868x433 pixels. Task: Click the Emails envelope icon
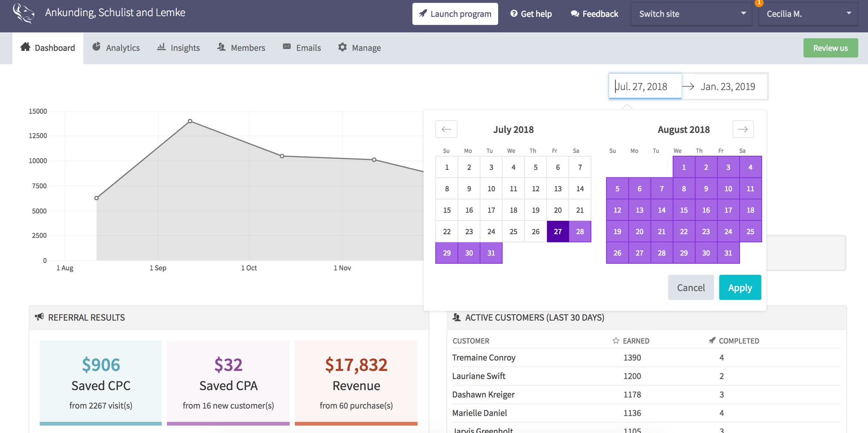coord(287,46)
